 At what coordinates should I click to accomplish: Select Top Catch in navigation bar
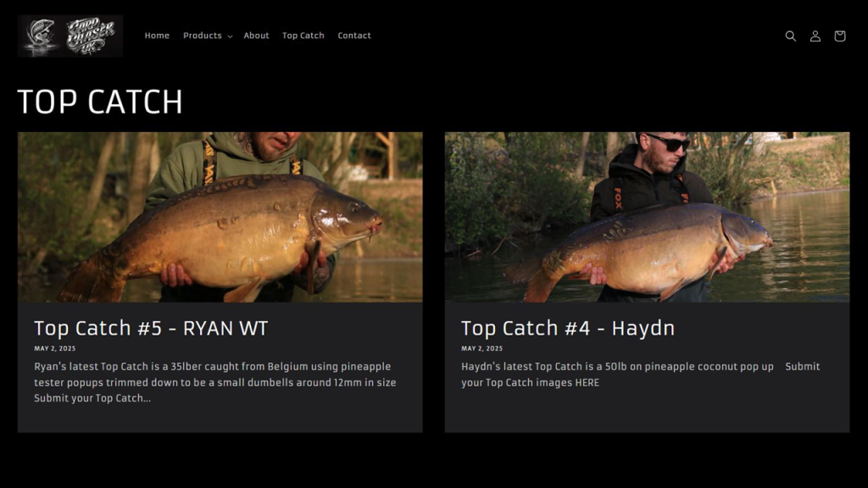click(x=303, y=36)
